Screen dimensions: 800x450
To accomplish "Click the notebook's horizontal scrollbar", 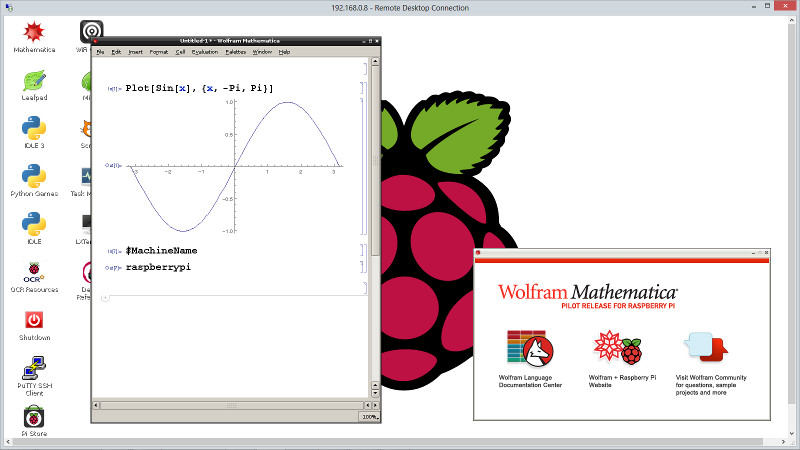I will coord(230,405).
